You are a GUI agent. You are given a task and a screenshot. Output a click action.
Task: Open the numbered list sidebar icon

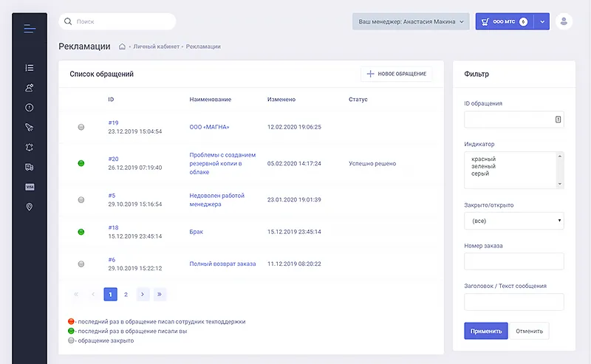click(30, 67)
